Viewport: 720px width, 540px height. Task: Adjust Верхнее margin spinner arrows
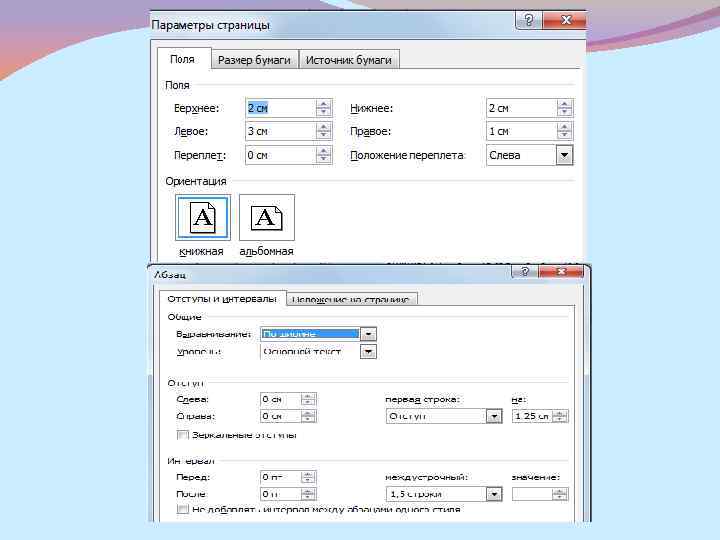(x=324, y=108)
